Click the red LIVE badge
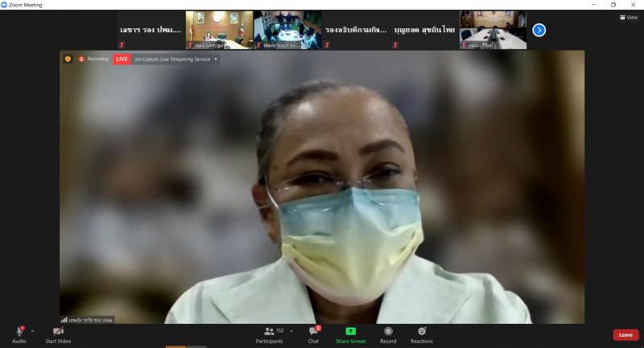This screenshot has width=644, height=348. 122,59
